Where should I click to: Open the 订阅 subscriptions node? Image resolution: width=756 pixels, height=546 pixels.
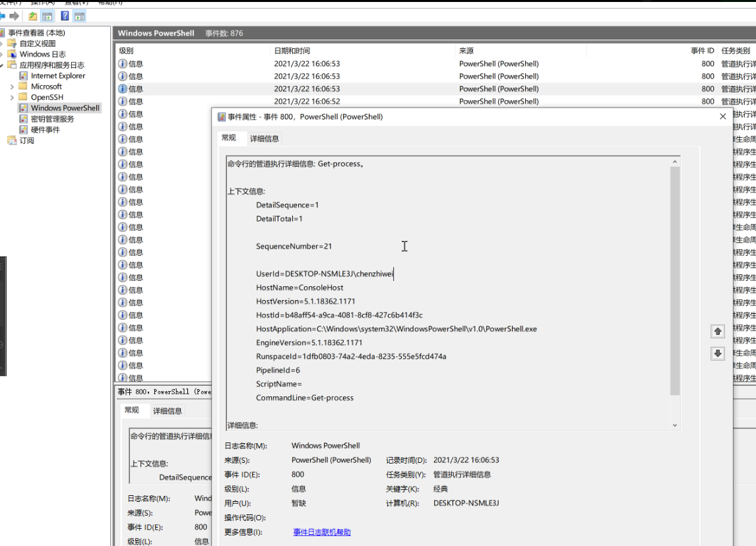pyautogui.click(x=26, y=140)
